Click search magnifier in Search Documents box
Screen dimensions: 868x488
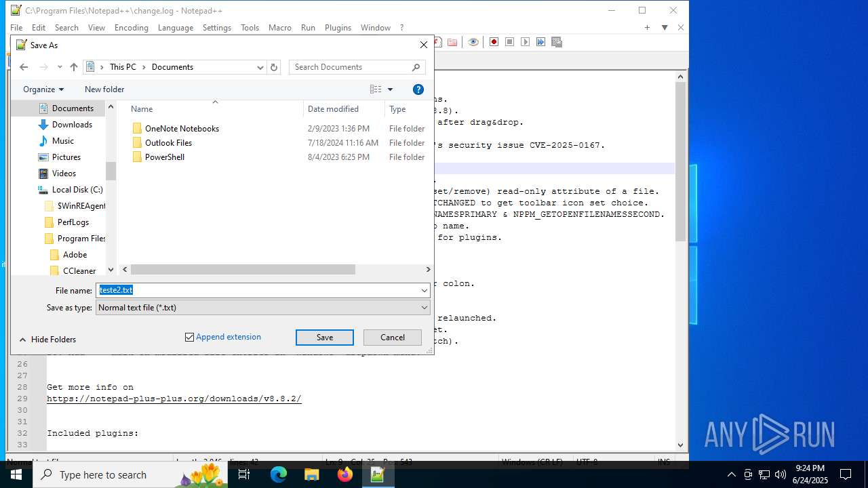tap(416, 67)
